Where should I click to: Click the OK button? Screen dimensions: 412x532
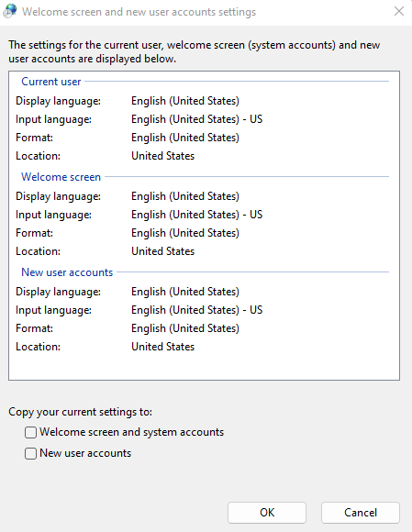point(267,513)
